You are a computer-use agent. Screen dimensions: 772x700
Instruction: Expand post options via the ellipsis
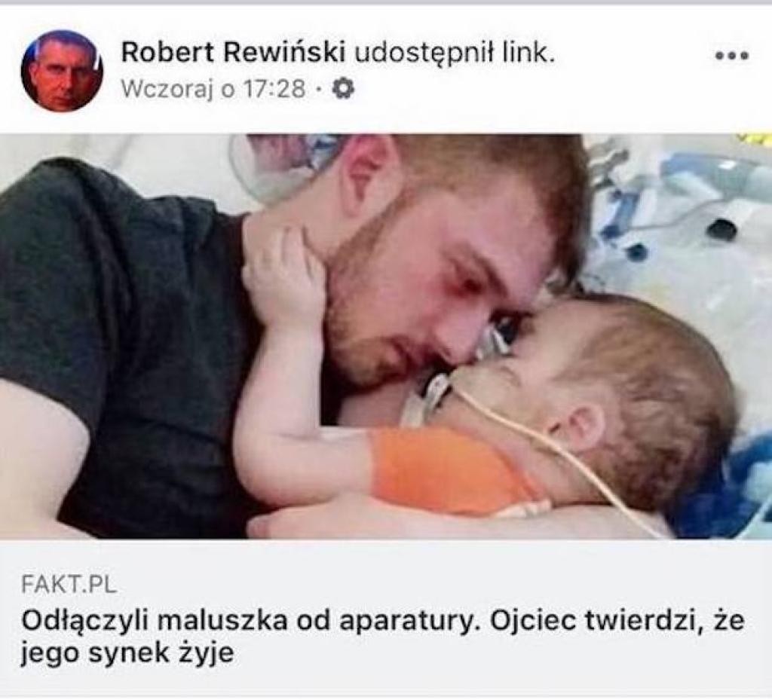[732, 56]
